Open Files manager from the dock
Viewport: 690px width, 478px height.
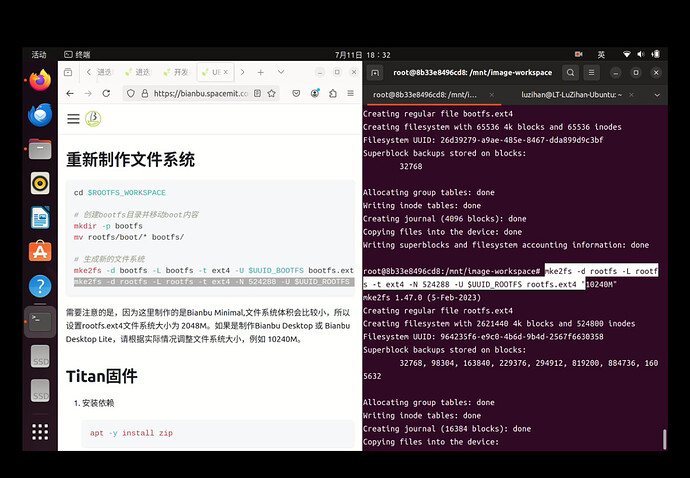point(40,149)
